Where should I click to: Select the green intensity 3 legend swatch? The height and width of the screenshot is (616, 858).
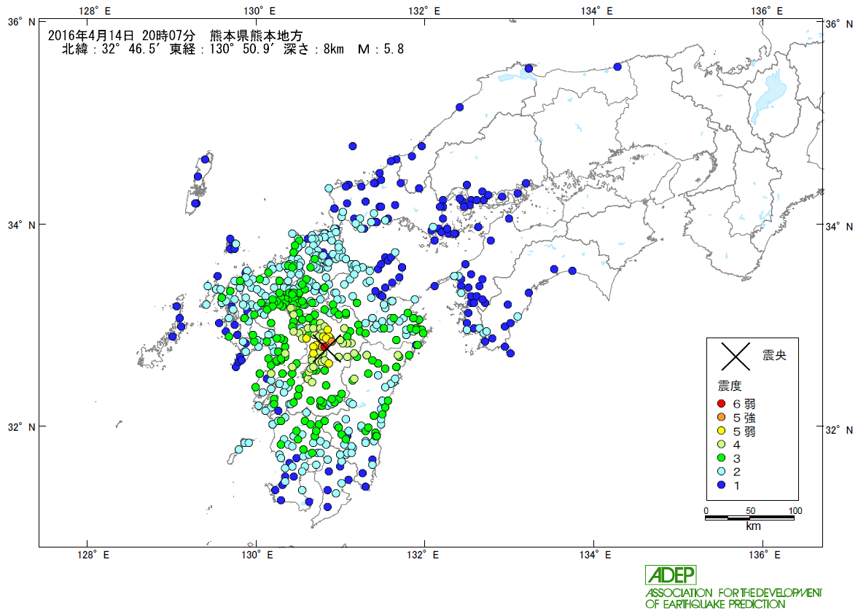pos(721,459)
